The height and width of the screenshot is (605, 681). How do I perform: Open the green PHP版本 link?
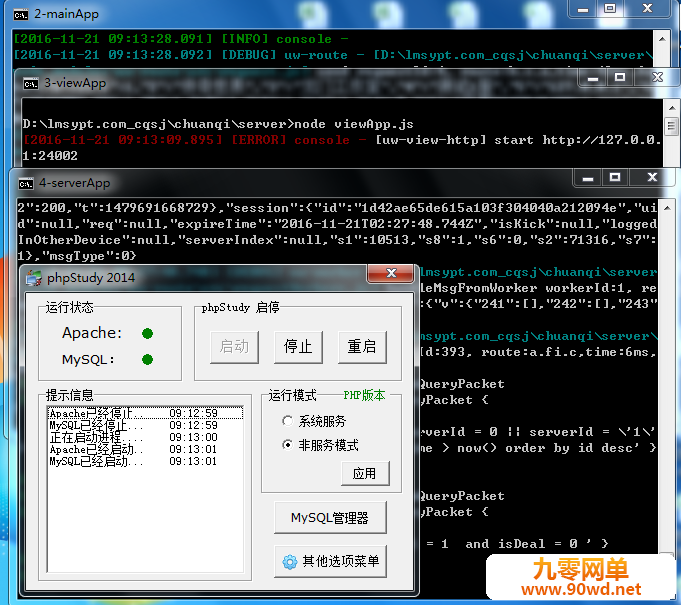click(x=364, y=395)
